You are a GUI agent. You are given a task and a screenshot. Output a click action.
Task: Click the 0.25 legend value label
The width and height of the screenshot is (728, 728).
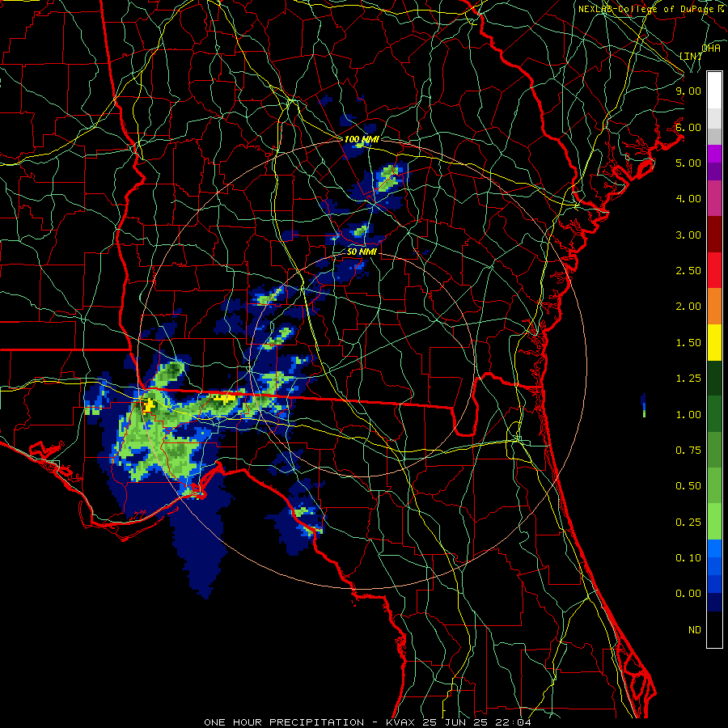point(688,523)
